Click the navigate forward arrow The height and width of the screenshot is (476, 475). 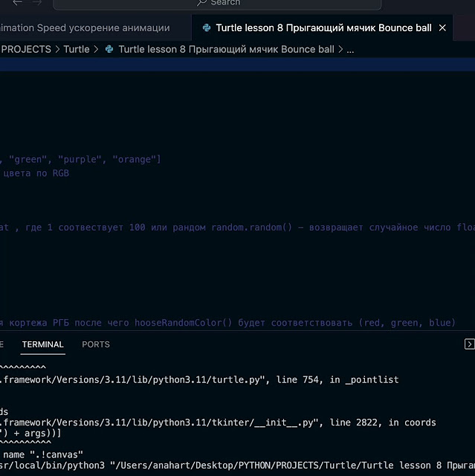pos(37,2)
